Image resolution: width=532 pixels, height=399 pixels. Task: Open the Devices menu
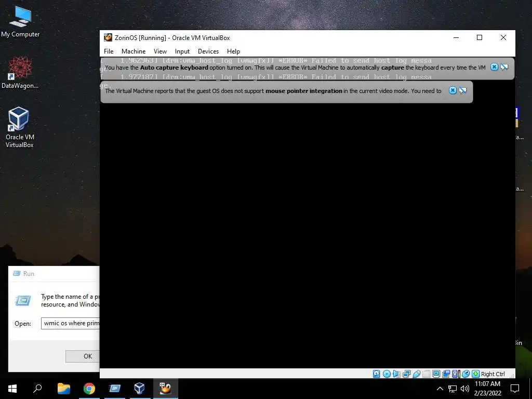coord(208,51)
